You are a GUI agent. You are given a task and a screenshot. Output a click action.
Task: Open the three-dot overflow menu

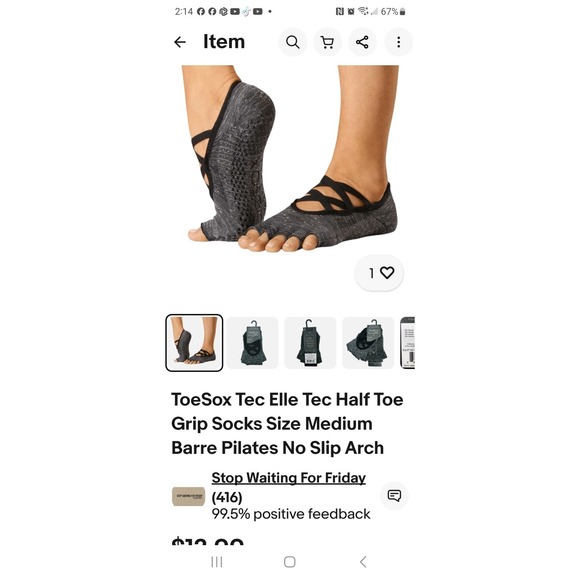coord(398,42)
